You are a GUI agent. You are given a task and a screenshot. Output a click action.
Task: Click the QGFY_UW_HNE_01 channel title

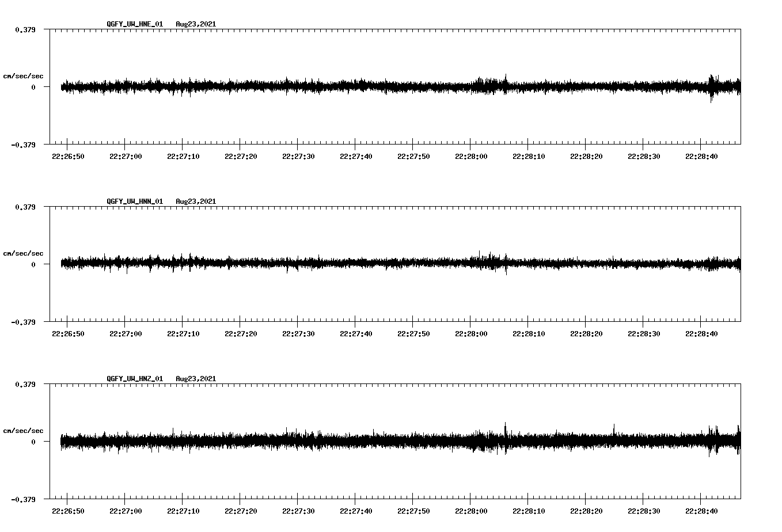point(135,24)
